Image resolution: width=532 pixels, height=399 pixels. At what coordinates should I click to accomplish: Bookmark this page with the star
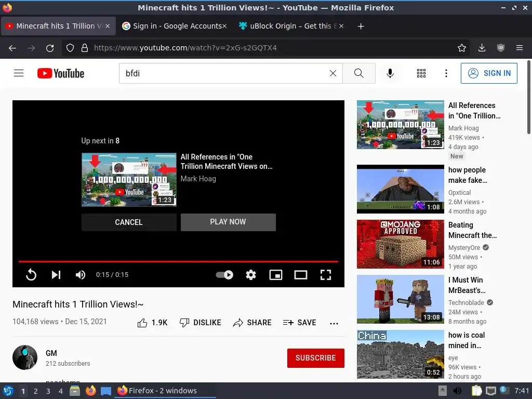click(462, 48)
